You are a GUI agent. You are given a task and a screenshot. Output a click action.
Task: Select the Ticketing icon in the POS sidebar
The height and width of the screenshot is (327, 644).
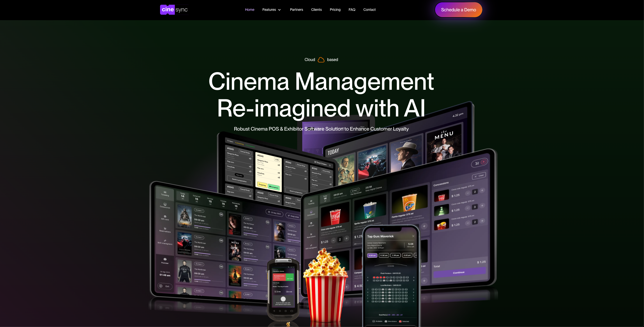pyautogui.click(x=165, y=193)
